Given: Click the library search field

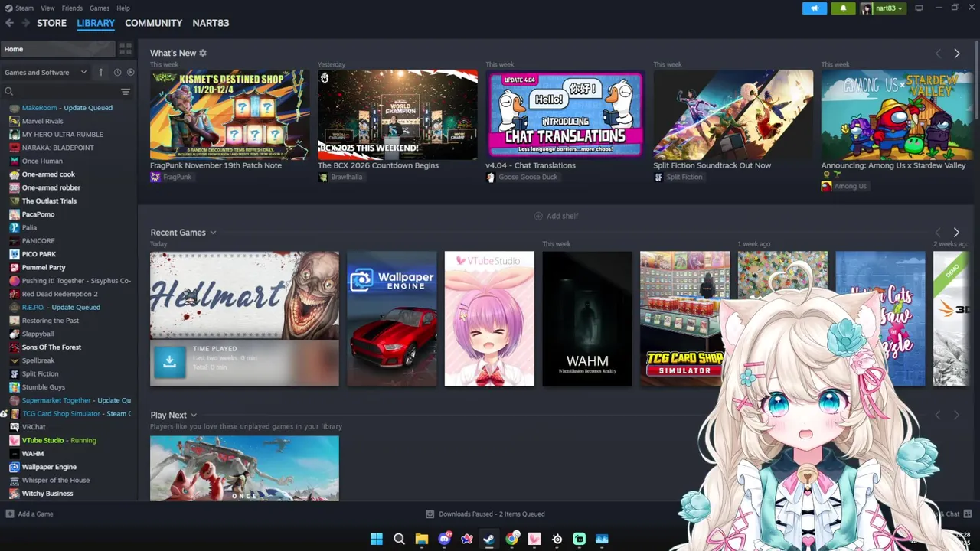Looking at the screenshot, I should coord(61,91).
